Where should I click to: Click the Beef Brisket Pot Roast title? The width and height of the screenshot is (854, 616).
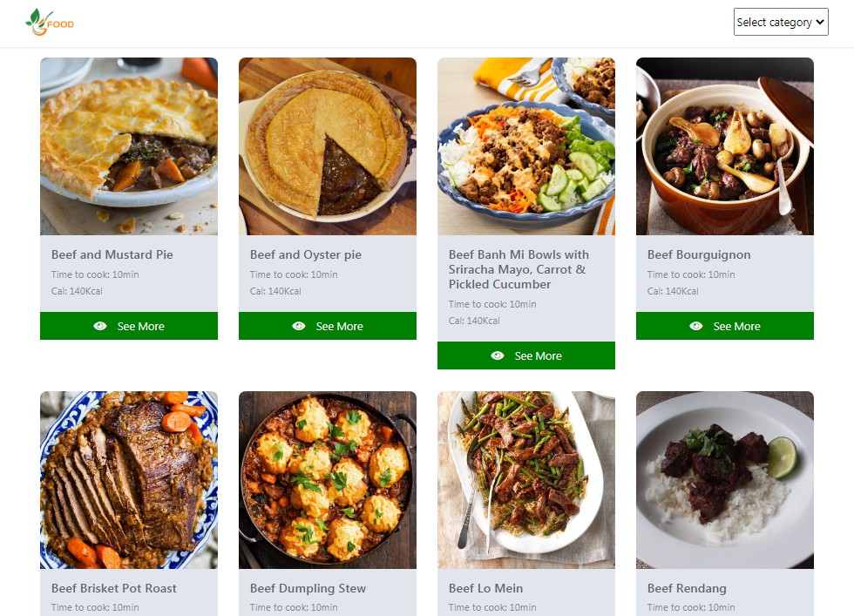[114, 588]
